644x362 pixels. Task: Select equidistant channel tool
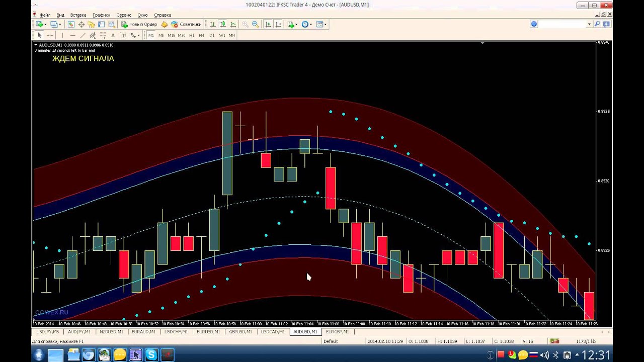point(93,35)
